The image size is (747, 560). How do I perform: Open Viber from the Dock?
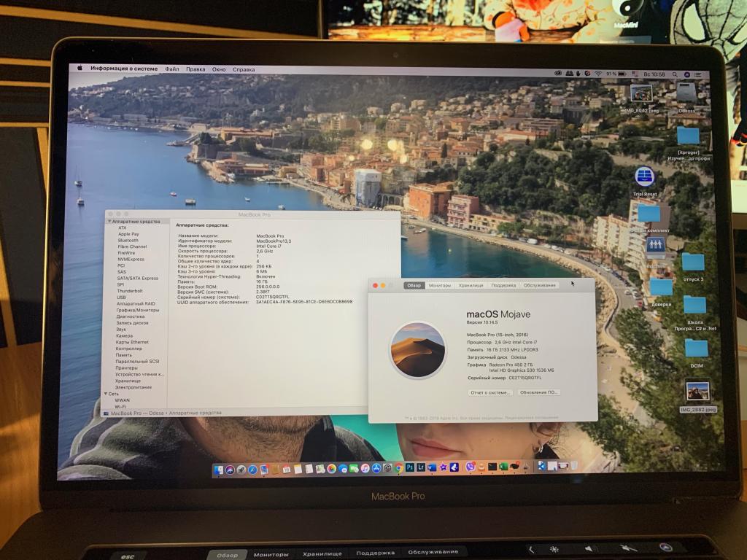point(470,467)
